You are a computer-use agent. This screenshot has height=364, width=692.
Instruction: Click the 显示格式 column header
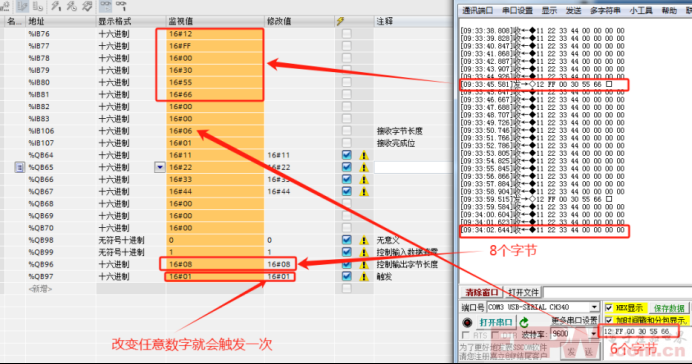[x=131, y=21]
